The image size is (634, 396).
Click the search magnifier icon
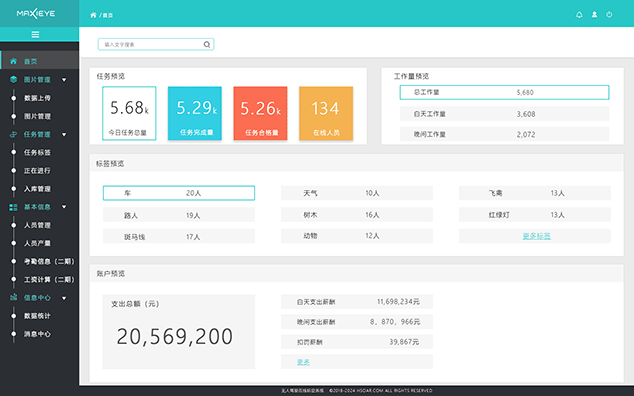pyautogui.click(x=207, y=44)
